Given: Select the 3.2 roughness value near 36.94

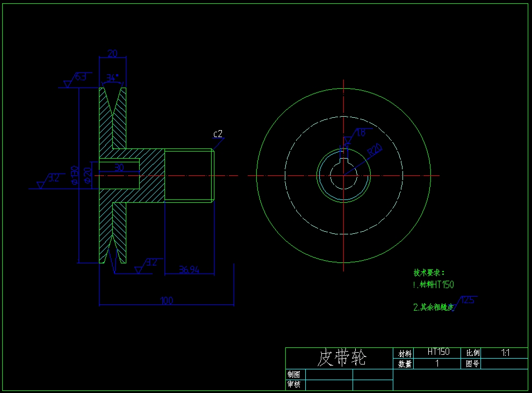Looking at the screenshot, I should coord(152,262).
